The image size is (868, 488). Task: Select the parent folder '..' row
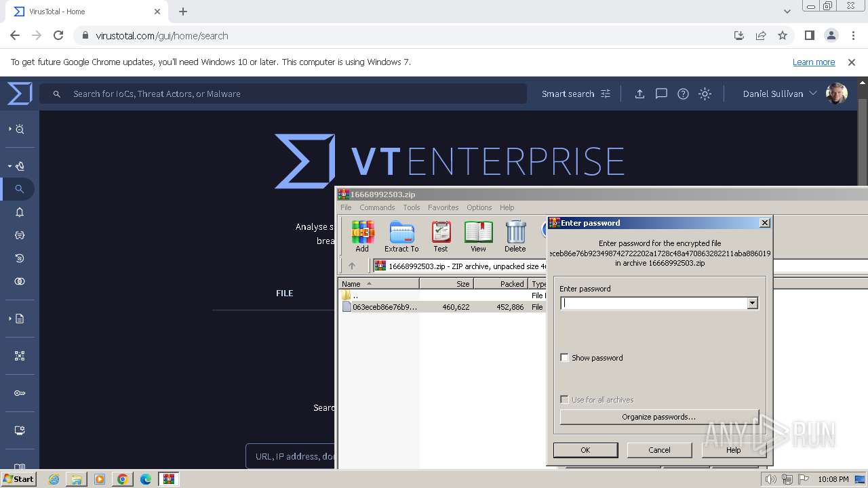point(442,296)
